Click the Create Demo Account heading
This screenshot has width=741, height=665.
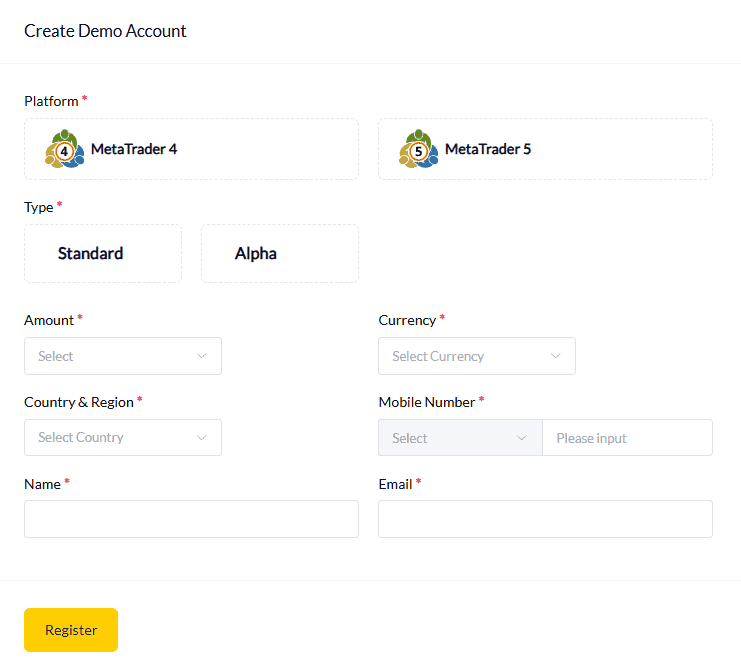pyautogui.click(x=105, y=31)
